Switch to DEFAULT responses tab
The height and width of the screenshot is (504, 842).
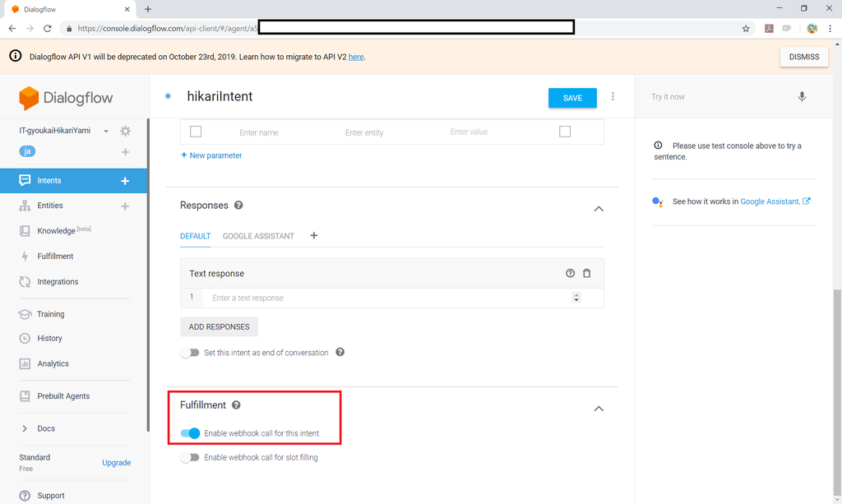coord(195,236)
